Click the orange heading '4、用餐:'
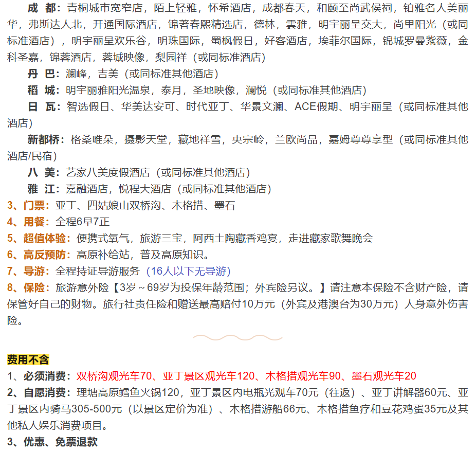 tap(28, 222)
